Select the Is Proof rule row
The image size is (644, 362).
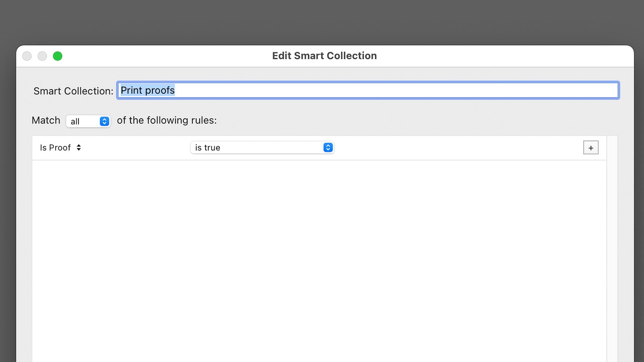(453, 148)
